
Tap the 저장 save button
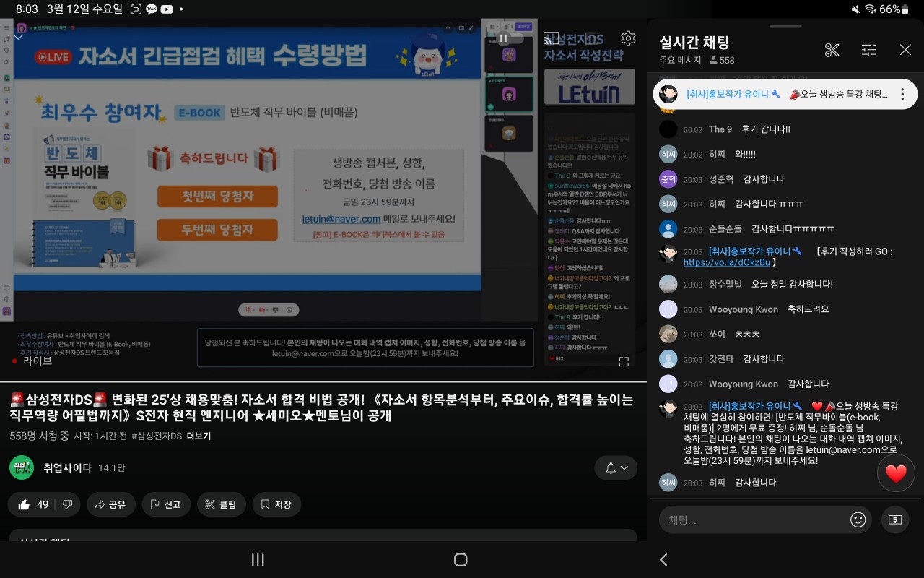(276, 504)
